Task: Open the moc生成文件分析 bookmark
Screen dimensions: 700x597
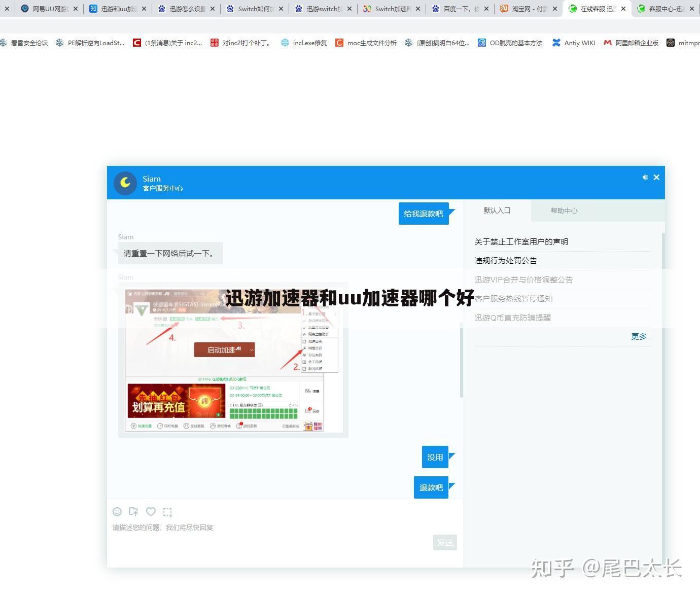Action: [366, 43]
